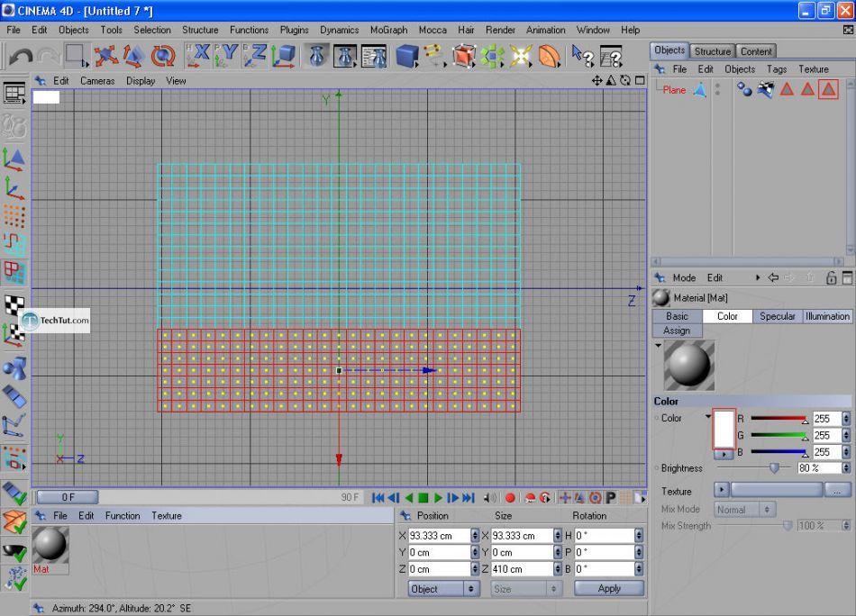Toggle the X axis lock

tap(197, 56)
